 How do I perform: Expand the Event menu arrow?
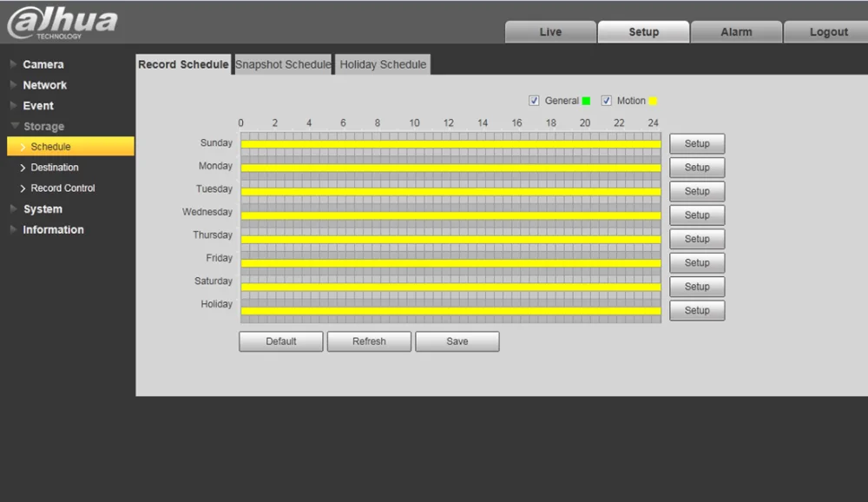(13, 105)
